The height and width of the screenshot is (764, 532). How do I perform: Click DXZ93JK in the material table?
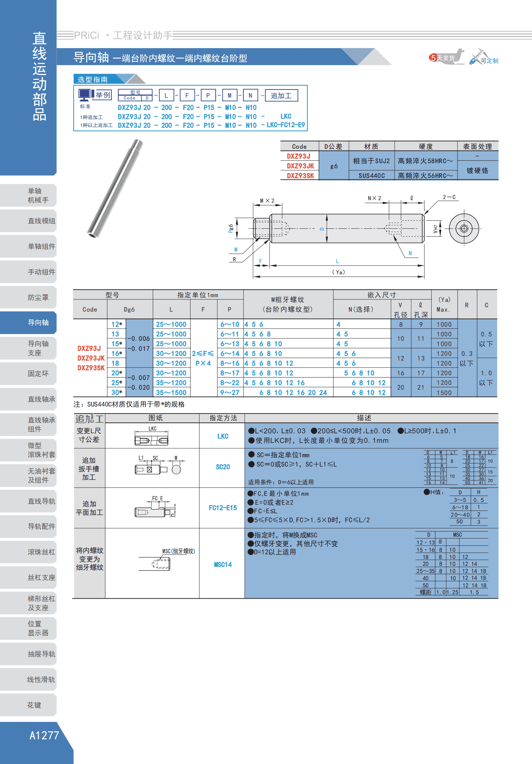[300, 166]
